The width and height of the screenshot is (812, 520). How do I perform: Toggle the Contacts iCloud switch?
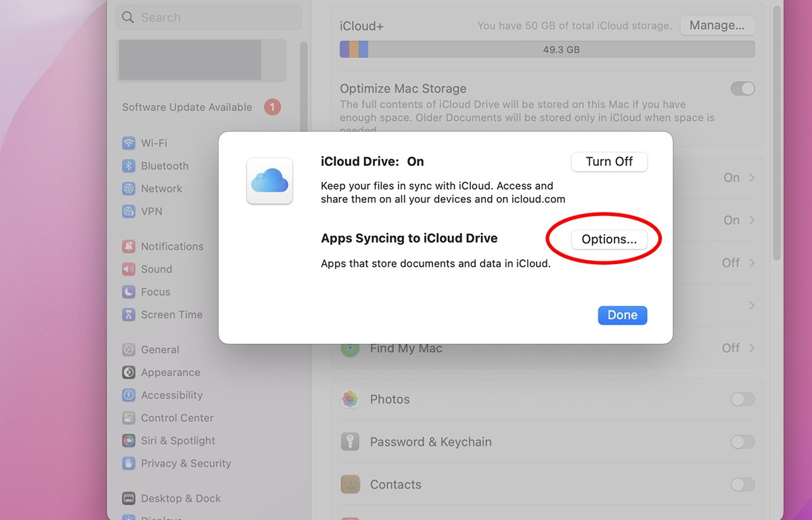(x=742, y=485)
